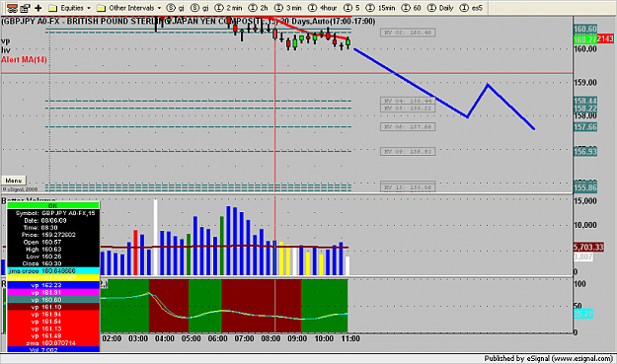This screenshot has width=617, height=364.
Task: Click the HV 09: 156.93 level label
Action: pos(408,151)
